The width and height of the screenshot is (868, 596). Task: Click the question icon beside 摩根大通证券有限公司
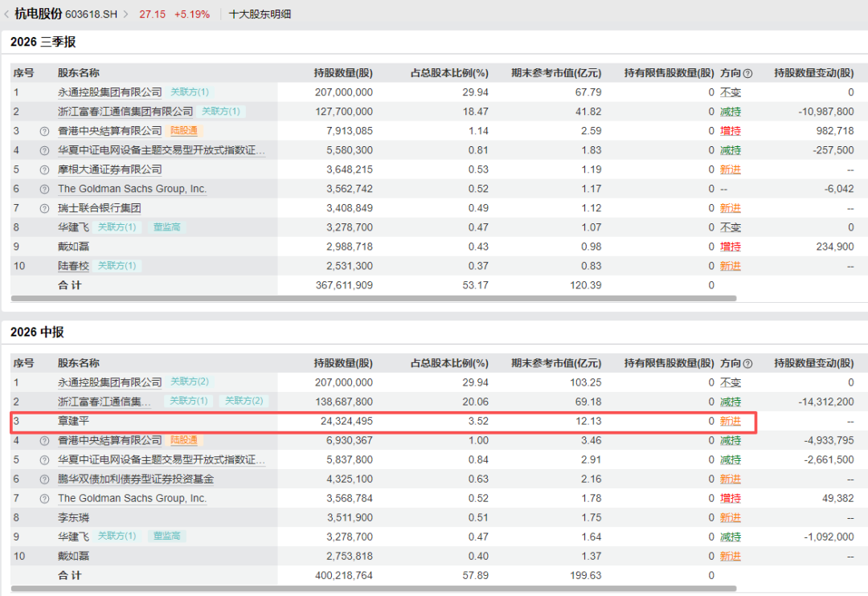[44, 170]
